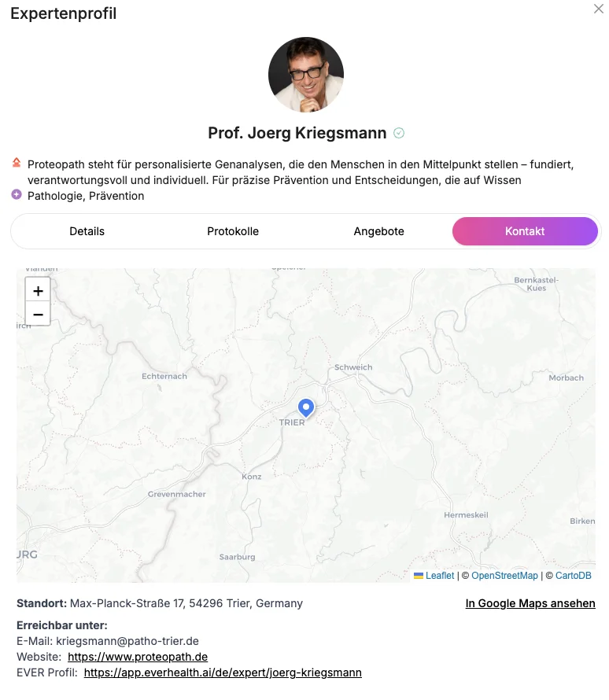Click the OpenStreetMap attribution link

504,576
